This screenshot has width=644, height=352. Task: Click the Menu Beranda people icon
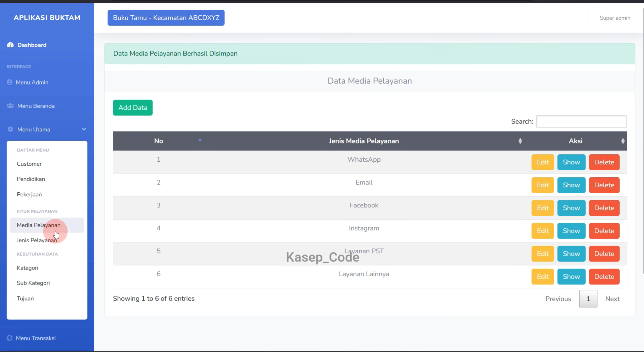tap(10, 106)
